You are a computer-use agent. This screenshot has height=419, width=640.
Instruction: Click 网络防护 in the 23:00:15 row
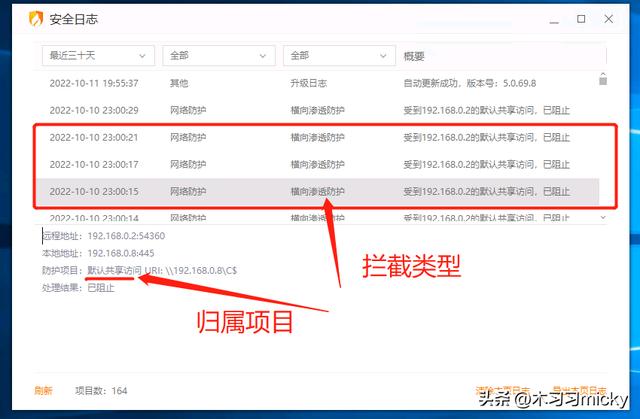188,191
